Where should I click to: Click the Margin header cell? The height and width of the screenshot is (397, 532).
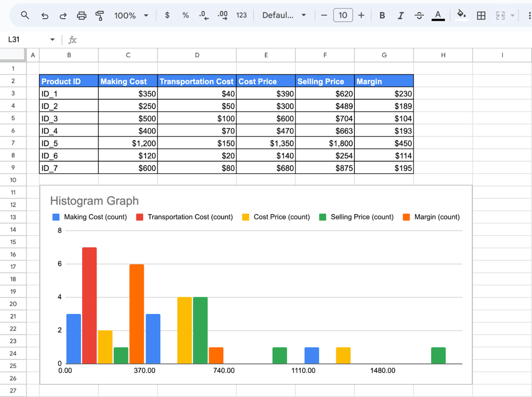pyautogui.click(x=384, y=81)
